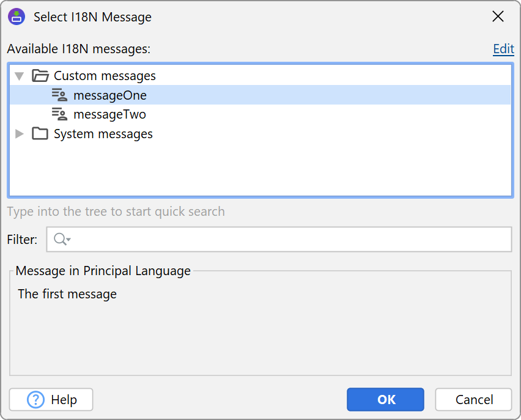Click the magnifier icon in Filter
The width and height of the screenshot is (521, 420).
(59, 240)
